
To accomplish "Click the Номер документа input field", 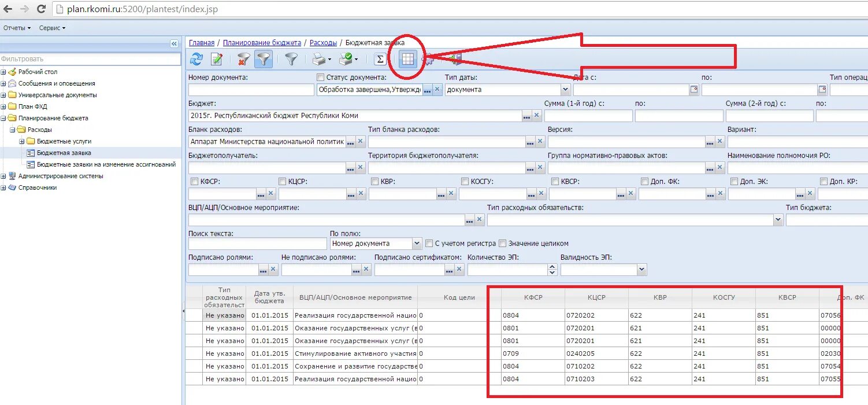I will click(251, 90).
